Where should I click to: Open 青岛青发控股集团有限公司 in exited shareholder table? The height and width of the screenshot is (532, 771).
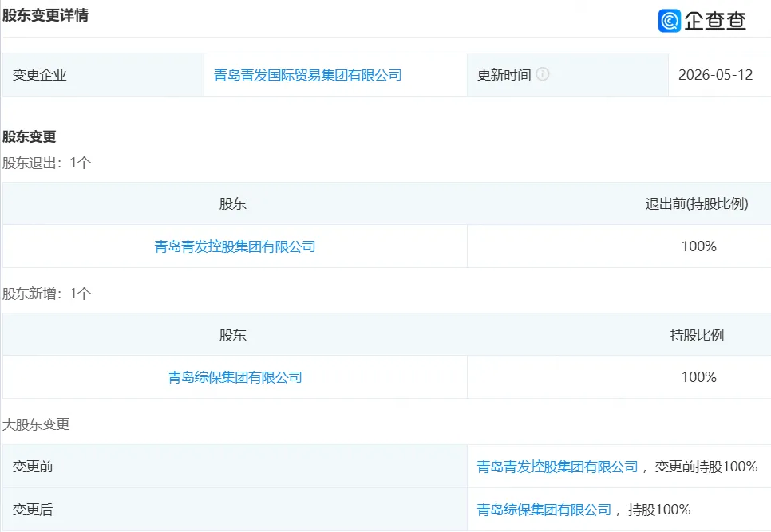tap(235, 246)
